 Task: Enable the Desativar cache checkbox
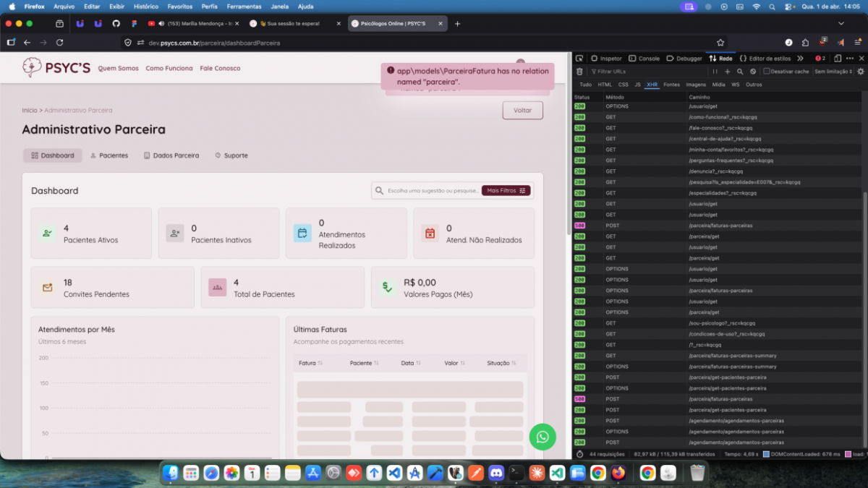(x=767, y=72)
